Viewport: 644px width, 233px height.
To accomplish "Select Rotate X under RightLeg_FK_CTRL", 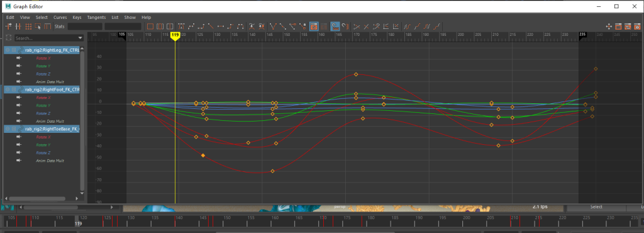I will click(x=43, y=58).
